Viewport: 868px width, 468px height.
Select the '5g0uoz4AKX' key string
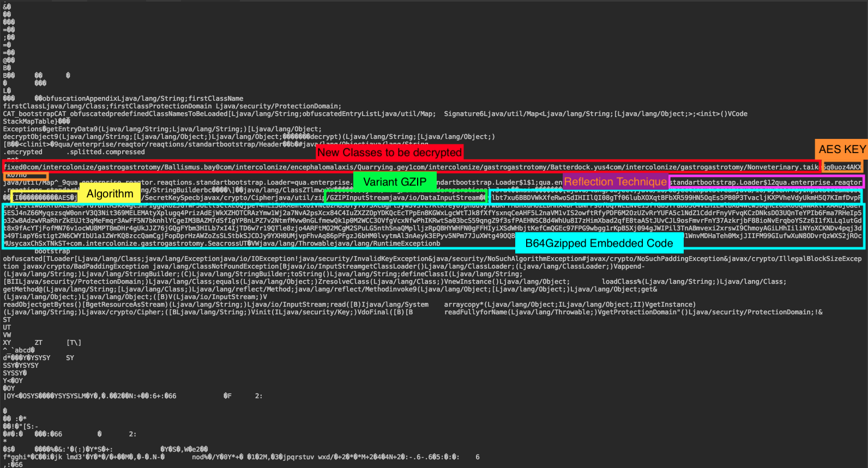(x=842, y=167)
